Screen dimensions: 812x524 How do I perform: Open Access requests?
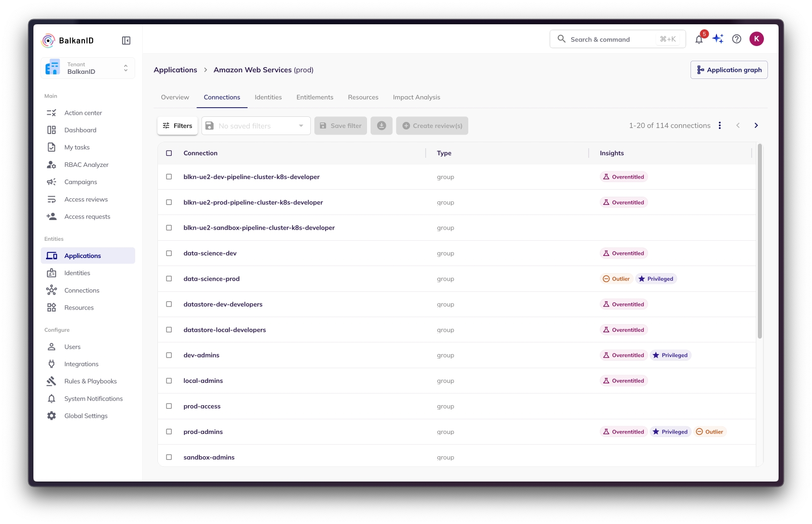coord(88,216)
